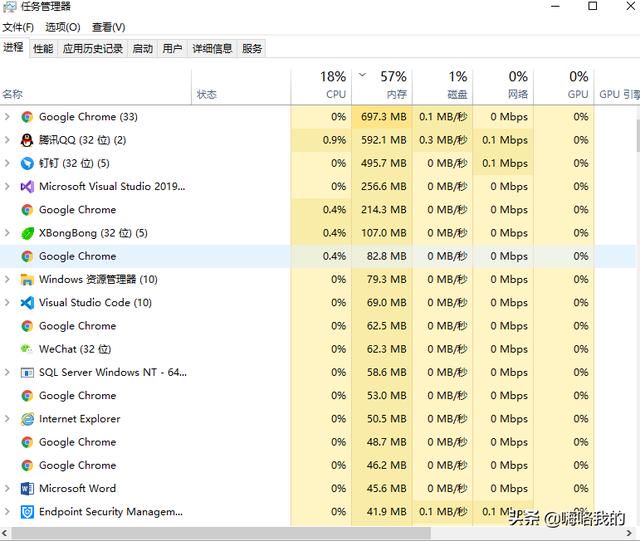Click the 0.3 MB/秒 disk value
The height and width of the screenshot is (541, 640).
pos(443,140)
